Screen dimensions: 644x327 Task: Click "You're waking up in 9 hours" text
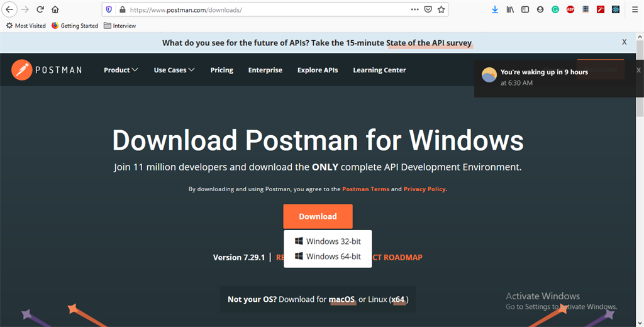tap(544, 72)
